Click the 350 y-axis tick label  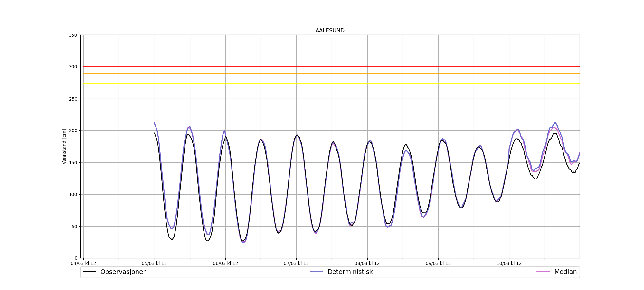73,35
